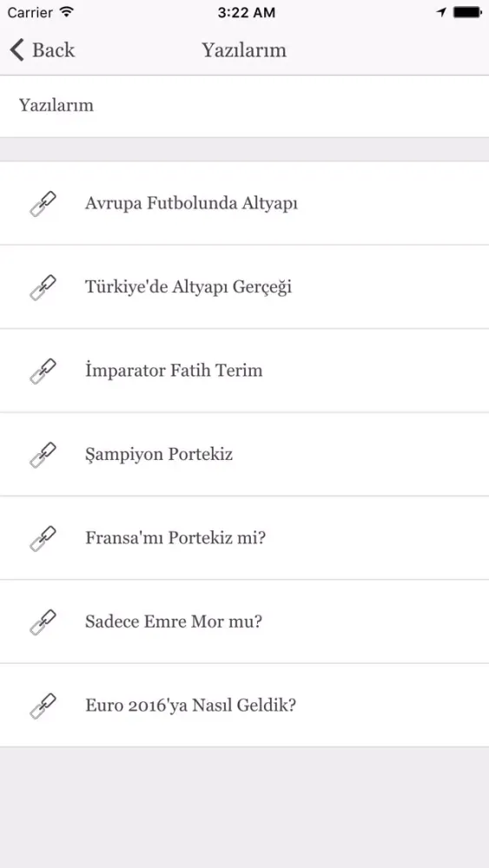489x868 pixels.
Task: Tap the Yazılarım section header row
Action: point(244,106)
